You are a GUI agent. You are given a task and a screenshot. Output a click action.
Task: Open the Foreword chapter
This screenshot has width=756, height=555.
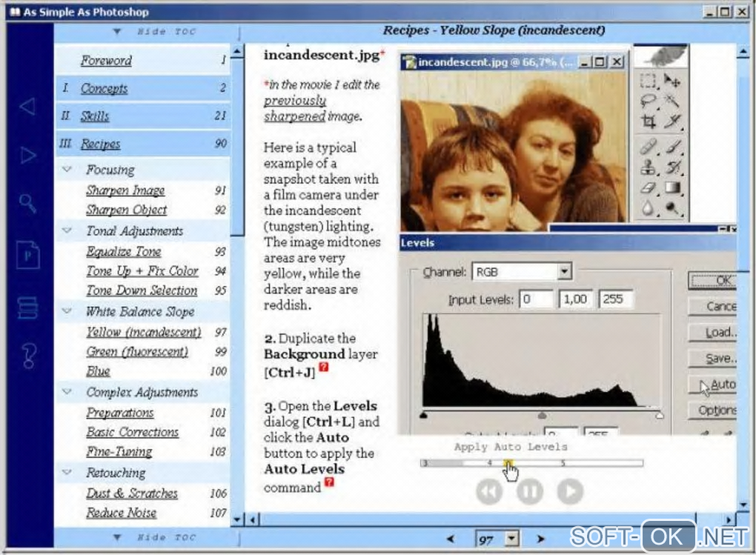click(x=106, y=60)
